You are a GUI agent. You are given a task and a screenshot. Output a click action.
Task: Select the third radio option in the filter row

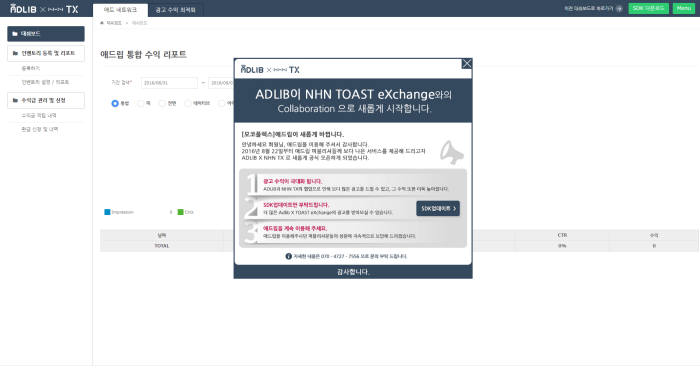[162, 104]
